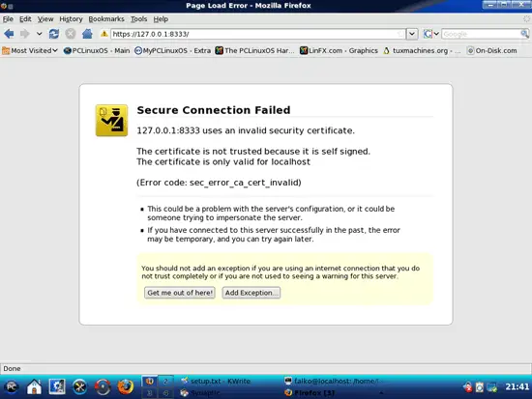The height and width of the screenshot is (399, 532).
Task: Click the network monitor tray icon
Action: pos(492,386)
